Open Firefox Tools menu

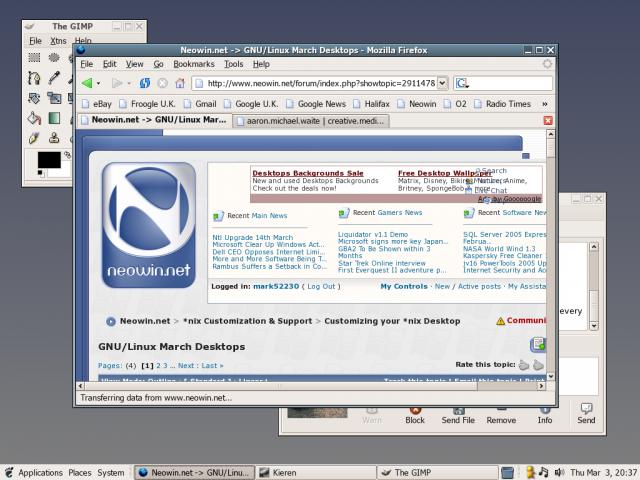(233, 64)
